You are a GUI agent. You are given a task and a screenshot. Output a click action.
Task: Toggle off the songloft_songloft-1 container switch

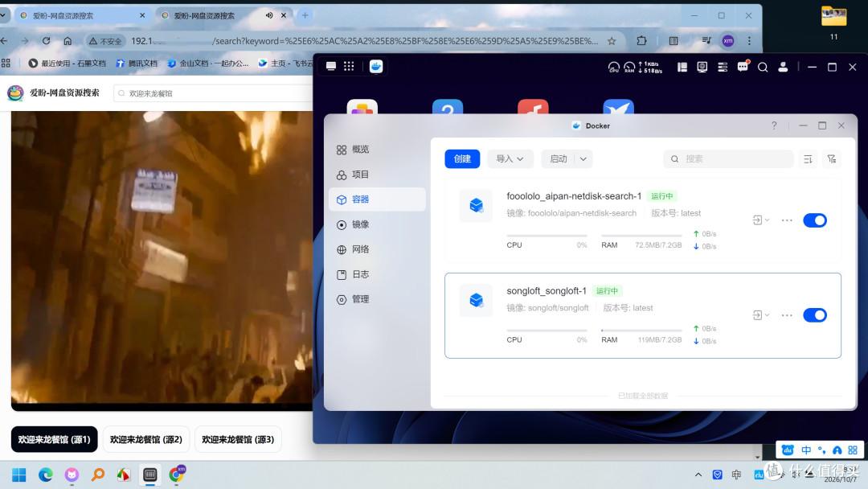tap(815, 315)
